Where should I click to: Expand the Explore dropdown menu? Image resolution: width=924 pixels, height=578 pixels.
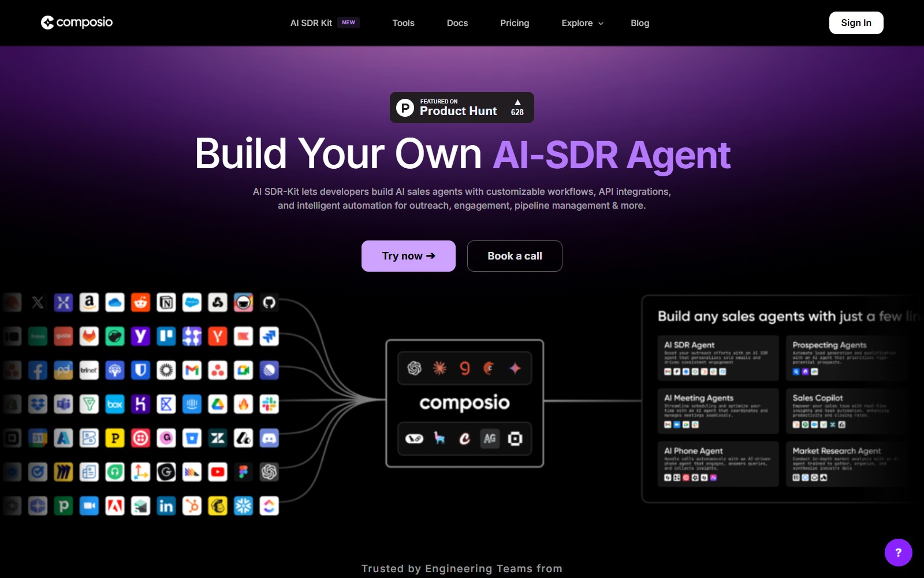(x=582, y=23)
